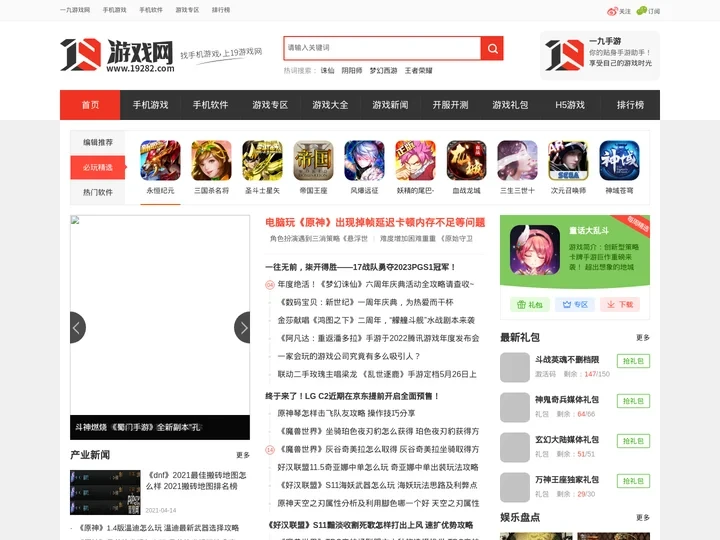Screen dimensions: 720x540
Task: Open the 游戏礼包 nav item
Action: tap(510, 105)
